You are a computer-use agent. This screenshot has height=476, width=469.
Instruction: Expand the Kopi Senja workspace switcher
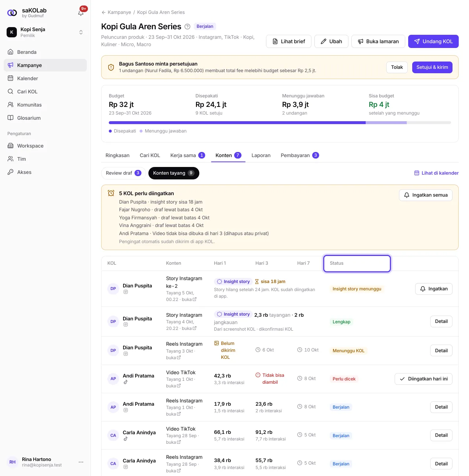45,32
